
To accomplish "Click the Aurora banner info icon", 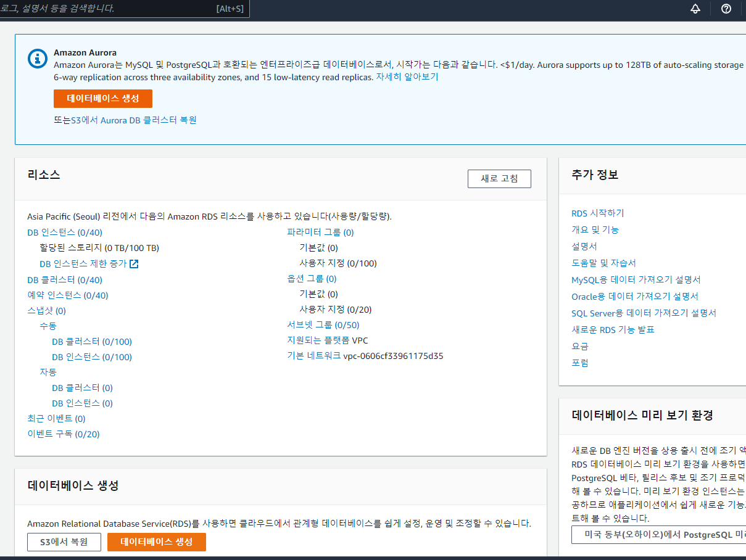I will coord(38,58).
